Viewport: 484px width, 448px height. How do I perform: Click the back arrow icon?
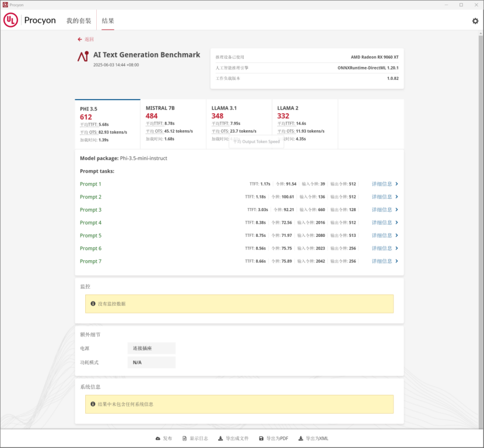point(80,39)
